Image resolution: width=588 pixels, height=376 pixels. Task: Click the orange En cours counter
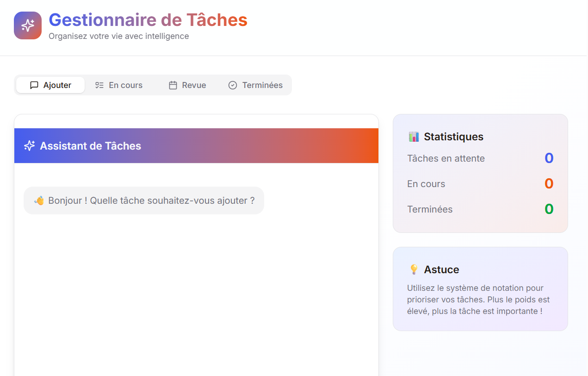click(x=549, y=183)
